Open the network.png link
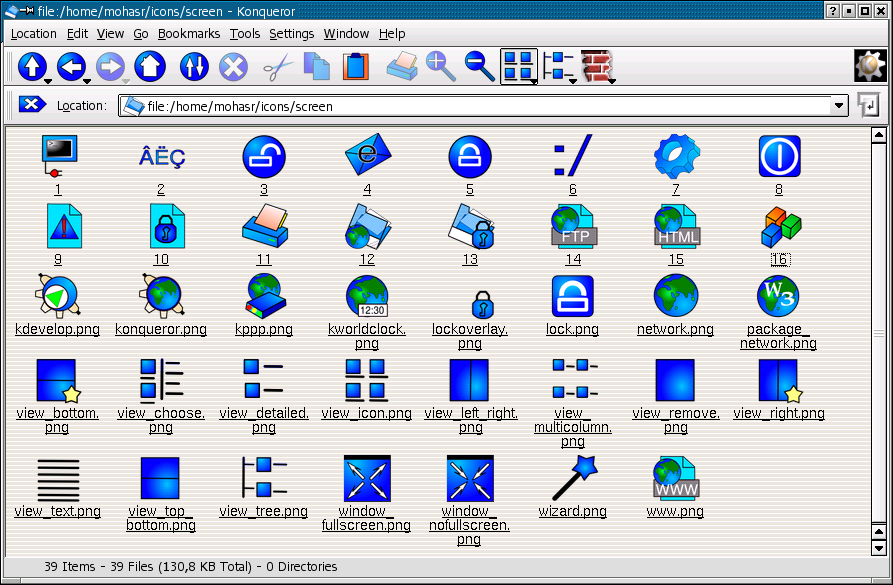Image resolution: width=893 pixels, height=585 pixels. pos(675,329)
